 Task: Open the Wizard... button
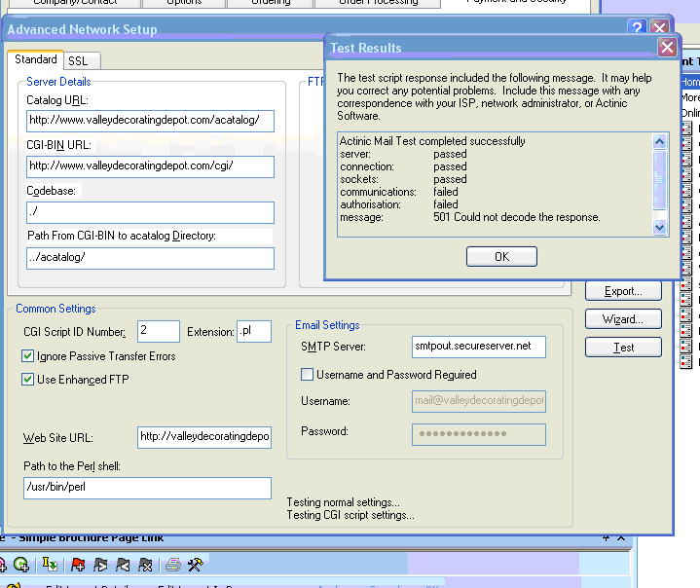click(623, 319)
